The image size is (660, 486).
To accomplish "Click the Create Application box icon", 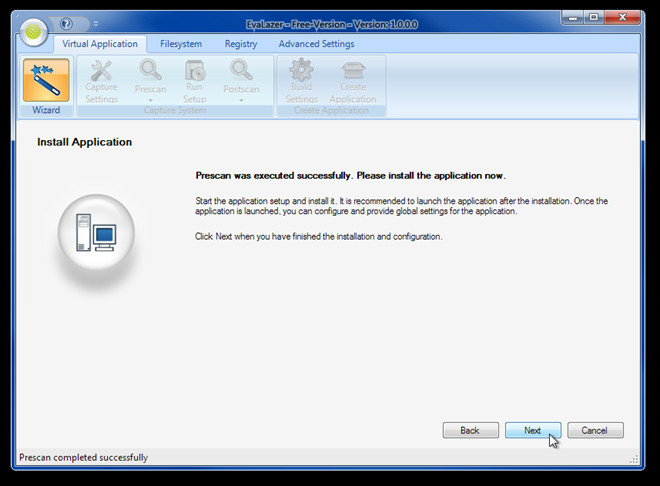I will pos(353,70).
